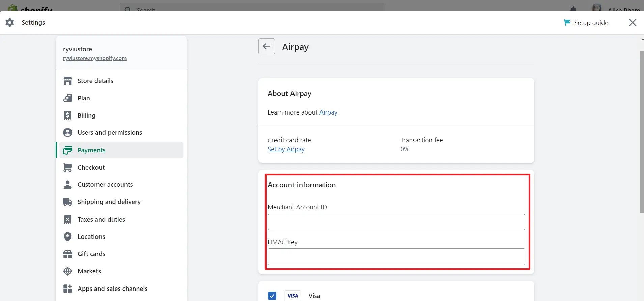
Task: Click the 'ryviustore' store name
Action: pyautogui.click(x=78, y=49)
